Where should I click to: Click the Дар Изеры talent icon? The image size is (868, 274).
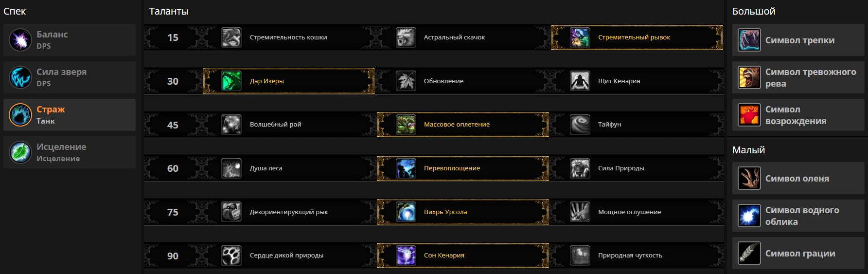point(231,81)
